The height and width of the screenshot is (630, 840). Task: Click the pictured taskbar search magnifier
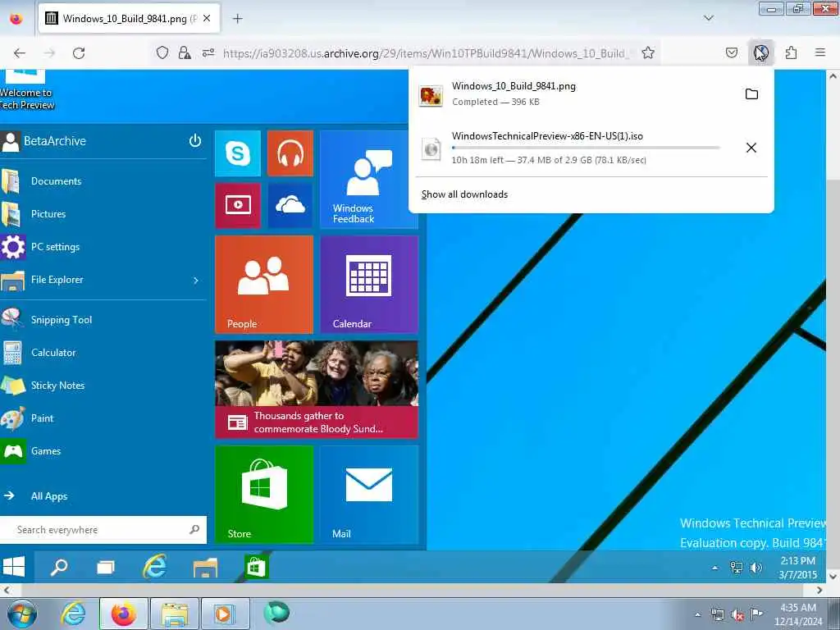coord(59,566)
